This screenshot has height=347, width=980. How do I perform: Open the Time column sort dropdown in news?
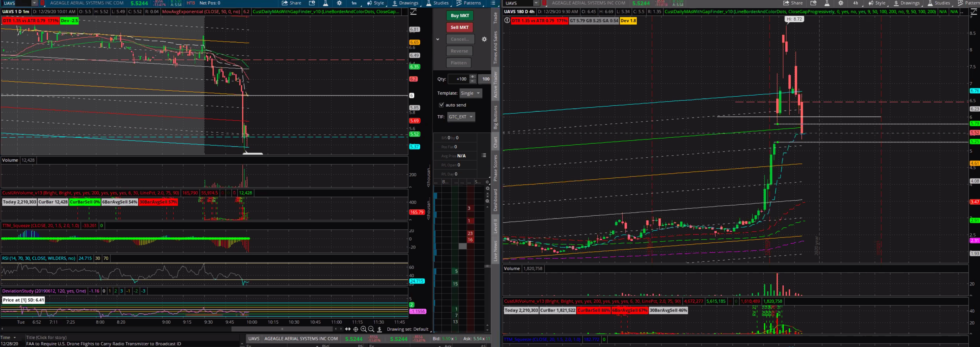pos(15,338)
